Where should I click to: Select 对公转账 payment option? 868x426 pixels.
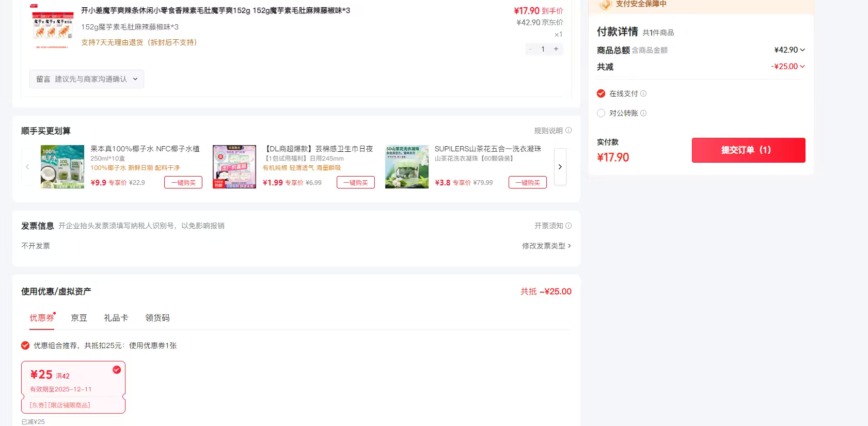click(601, 113)
